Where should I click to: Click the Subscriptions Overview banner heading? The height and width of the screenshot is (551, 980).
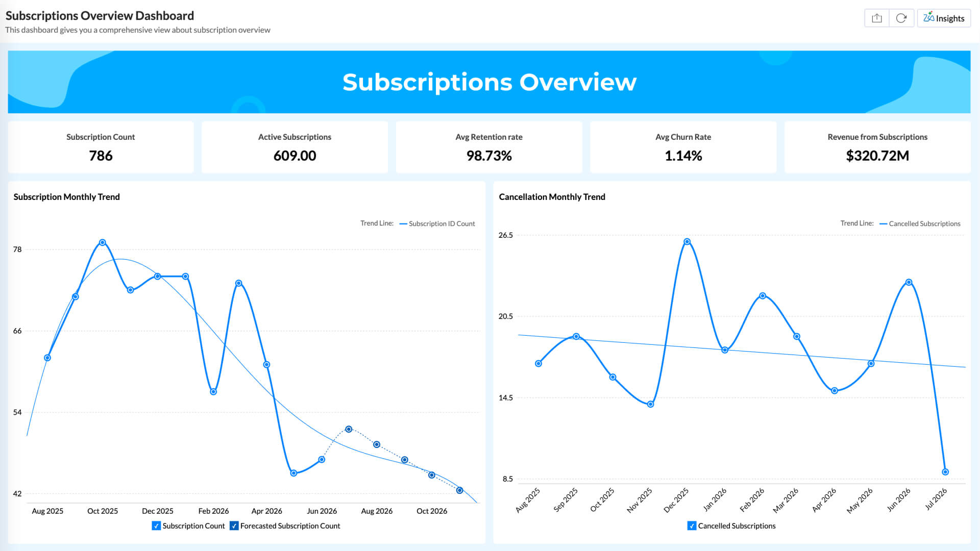[x=489, y=82]
